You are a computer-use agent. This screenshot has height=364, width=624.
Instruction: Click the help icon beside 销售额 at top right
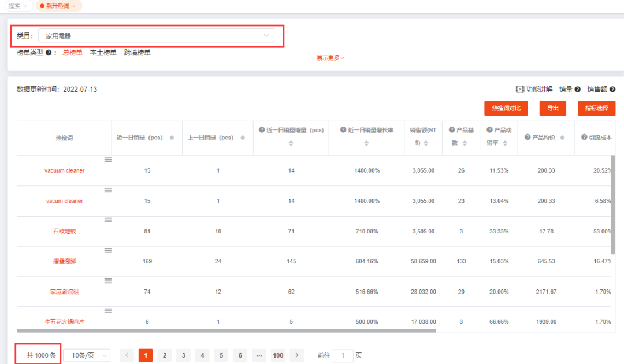(612, 90)
